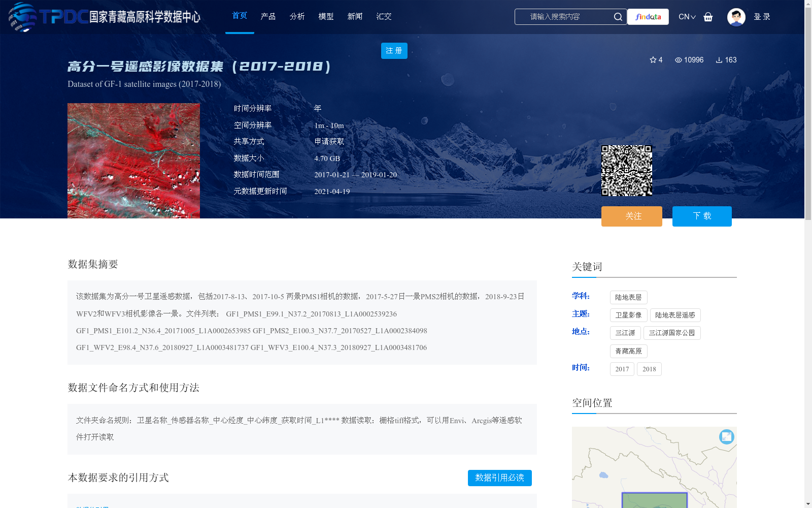Go to the 首页 tab

(240, 16)
